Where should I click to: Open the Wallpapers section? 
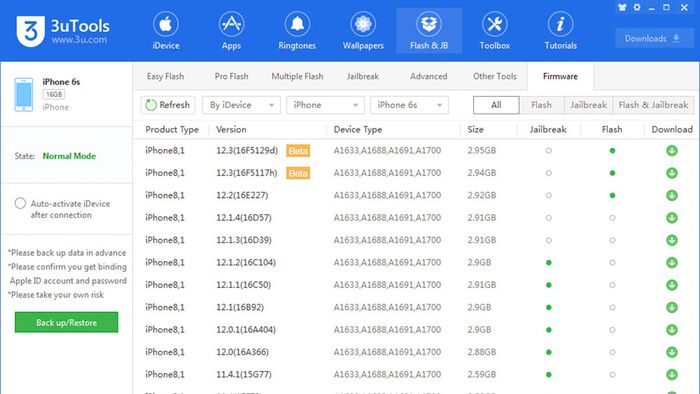[363, 31]
